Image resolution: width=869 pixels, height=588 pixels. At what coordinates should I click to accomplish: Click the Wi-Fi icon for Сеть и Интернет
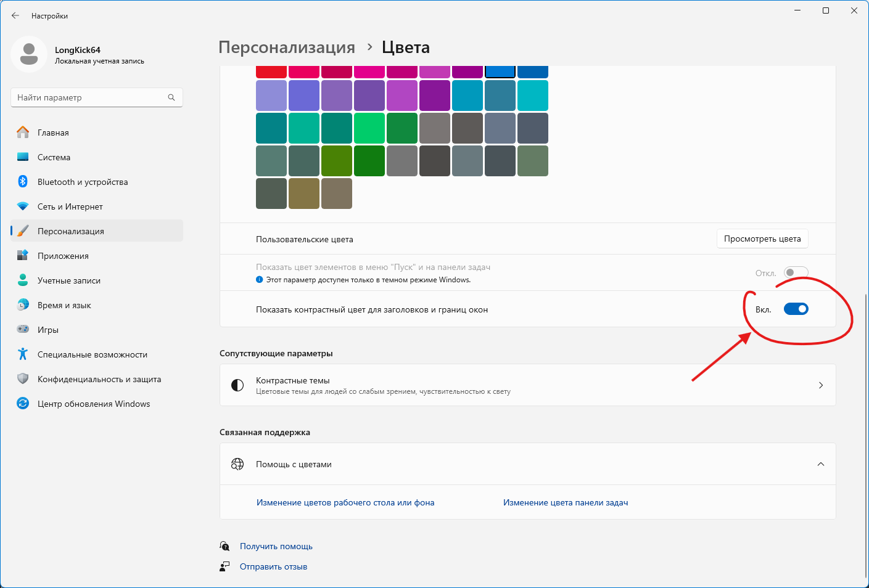point(23,206)
